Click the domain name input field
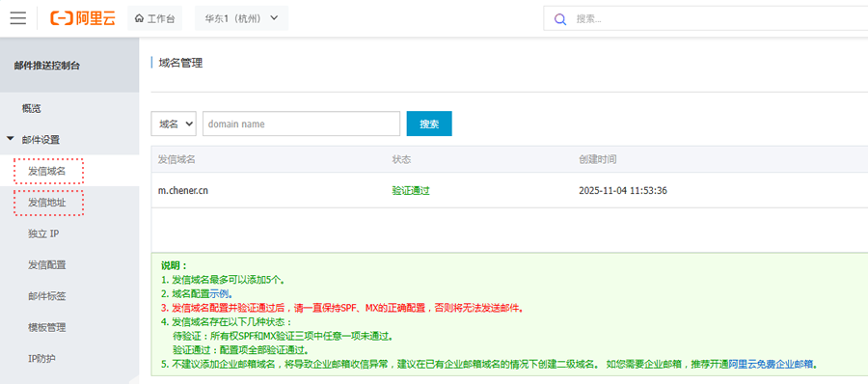The height and width of the screenshot is (384, 868). click(x=301, y=123)
